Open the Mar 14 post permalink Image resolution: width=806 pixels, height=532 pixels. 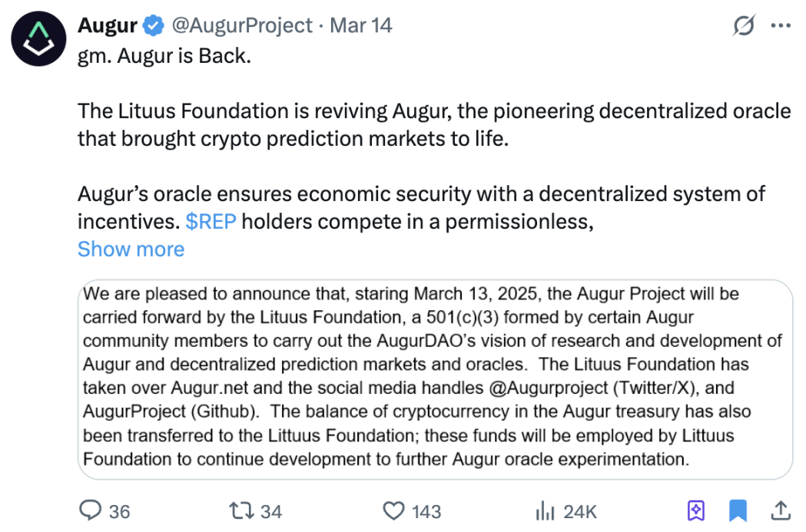point(361,25)
